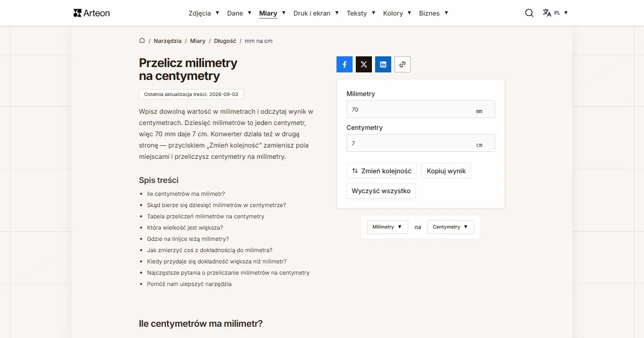Click 'Ostatnia aktualizacja treści: 2026-09-03' label
Image resolution: width=644 pixels, height=338 pixels.
pyautogui.click(x=191, y=94)
